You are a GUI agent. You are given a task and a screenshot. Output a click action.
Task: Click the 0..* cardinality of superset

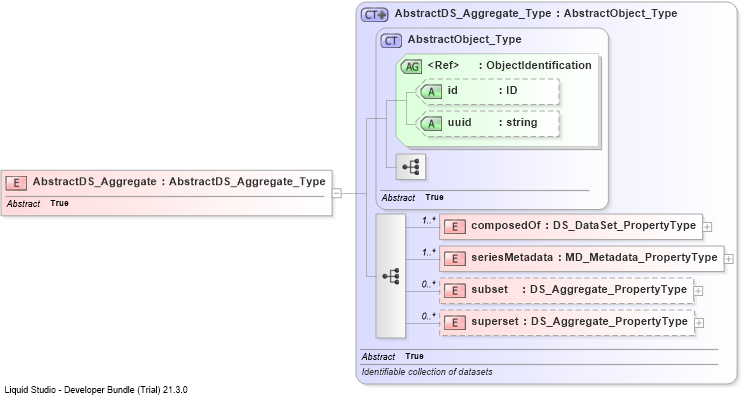pyautogui.click(x=429, y=316)
